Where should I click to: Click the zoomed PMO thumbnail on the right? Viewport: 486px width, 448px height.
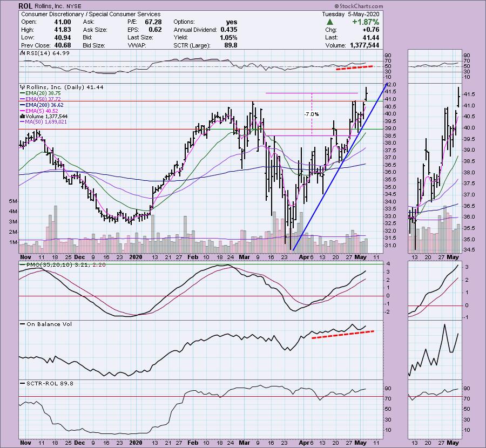(x=435, y=290)
